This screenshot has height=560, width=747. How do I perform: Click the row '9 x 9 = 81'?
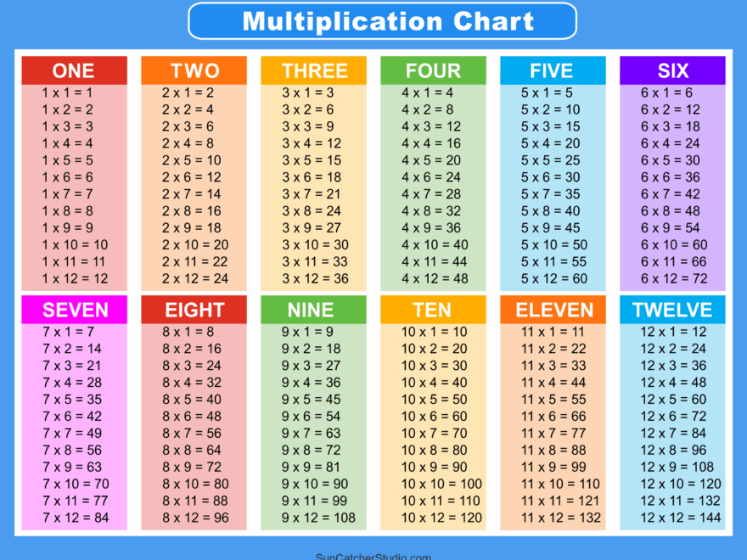pyautogui.click(x=311, y=467)
